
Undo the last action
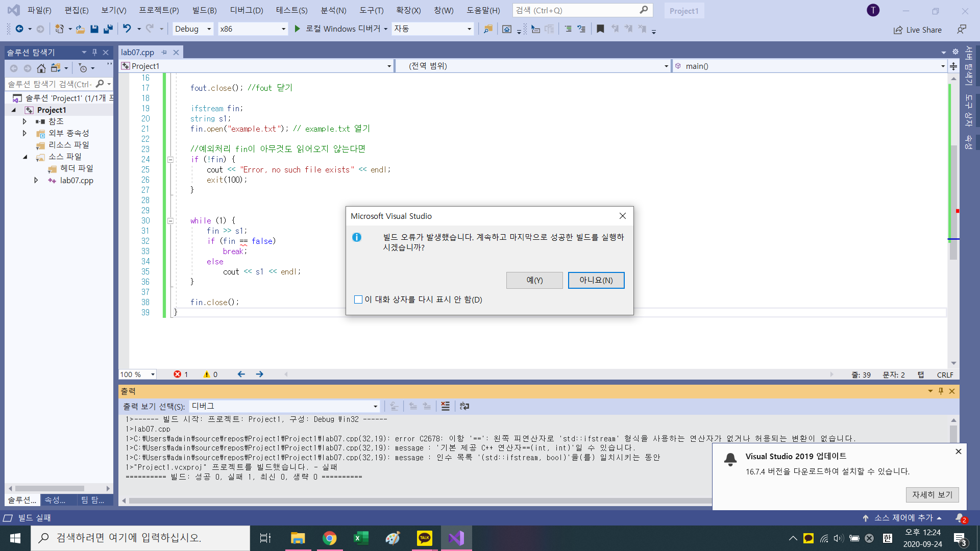click(x=127, y=29)
